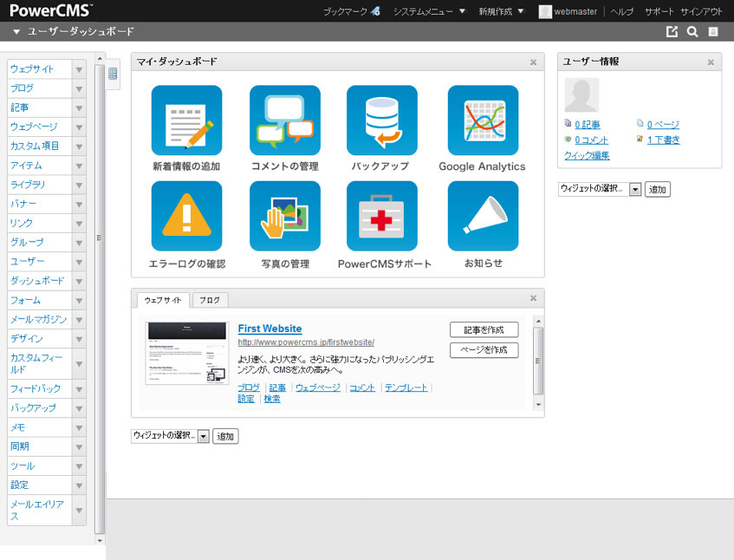Select the ウェブサイト tab
The width and height of the screenshot is (734, 560).
(x=163, y=300)
